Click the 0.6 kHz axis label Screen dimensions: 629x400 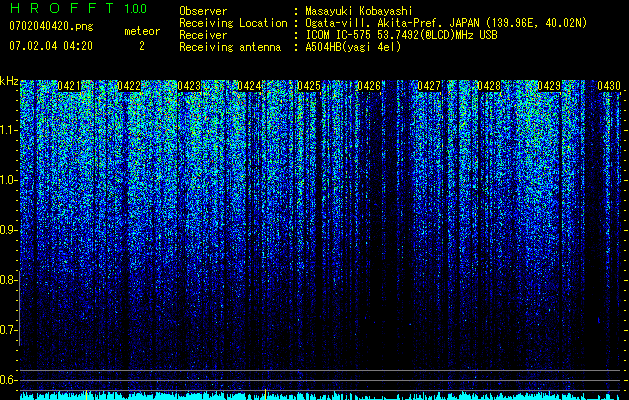tap(8, 380)
